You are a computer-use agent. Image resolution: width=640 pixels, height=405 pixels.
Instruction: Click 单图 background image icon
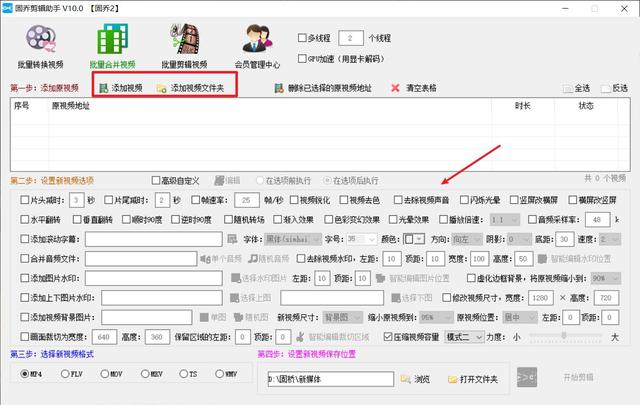pos(204,317)
